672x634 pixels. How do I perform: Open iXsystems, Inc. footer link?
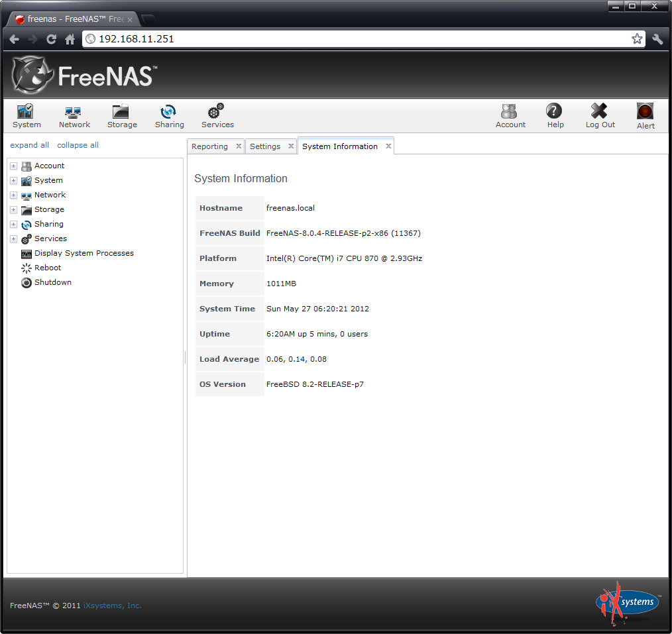tap(112, 606)
